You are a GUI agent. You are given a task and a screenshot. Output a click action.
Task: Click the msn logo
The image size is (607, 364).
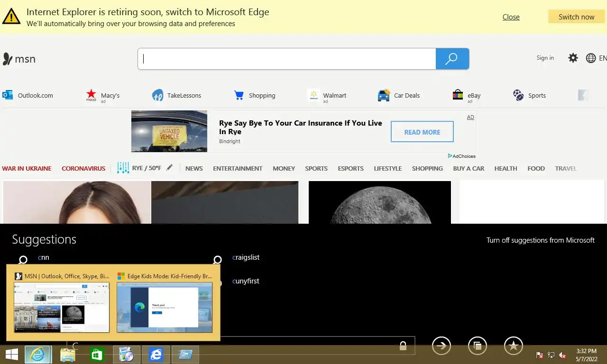pyautogui.click(x=19, y=59)
